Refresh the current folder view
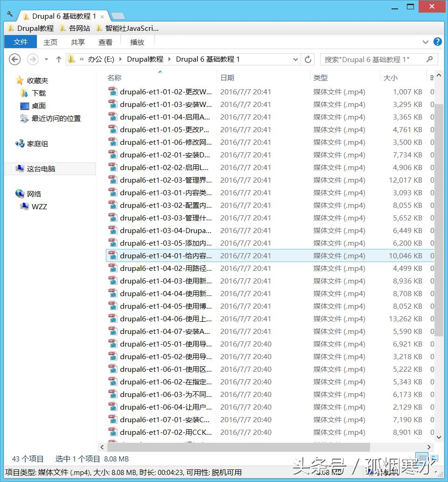448x482 pixels. tap(308, 59)
